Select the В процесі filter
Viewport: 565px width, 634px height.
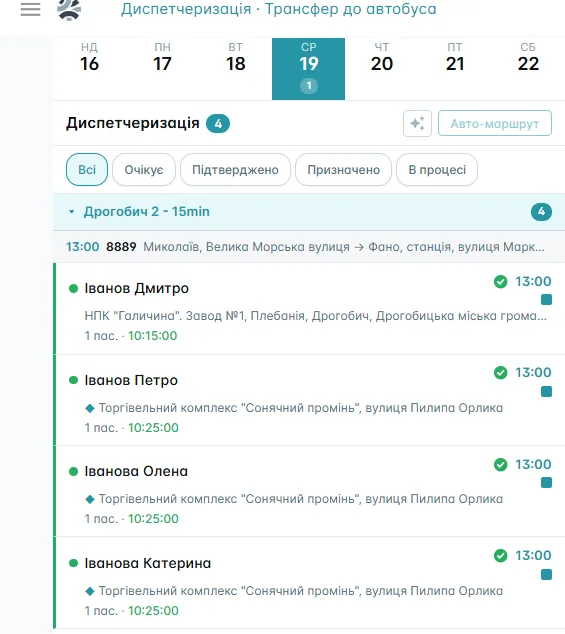(437, 169)
